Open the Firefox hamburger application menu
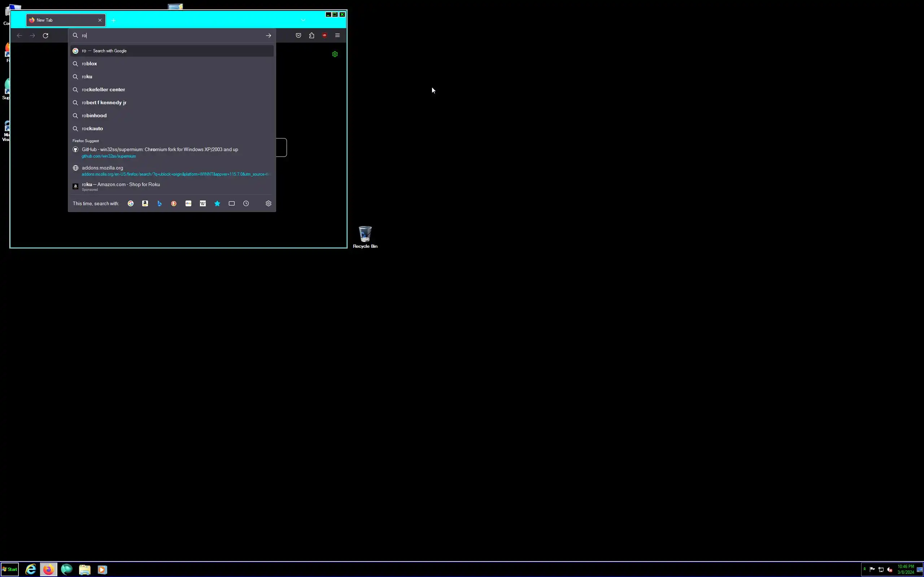The image size is (924, 577). (337, 35)
